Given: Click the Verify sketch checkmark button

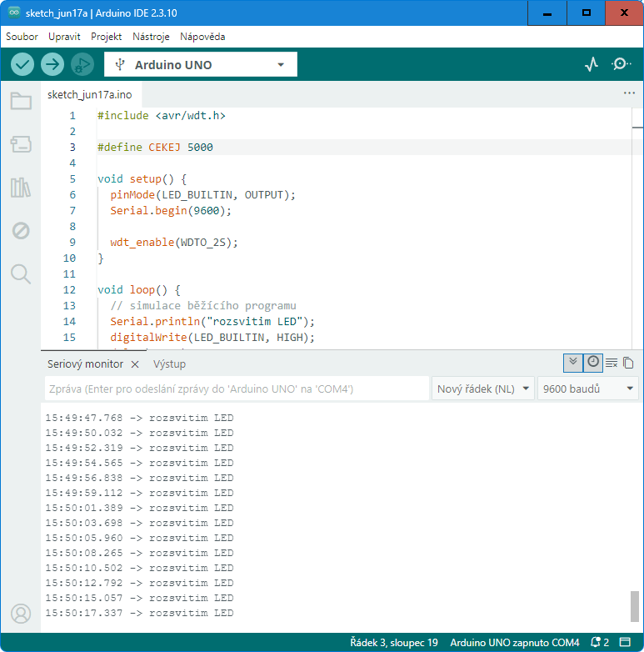Looking at the screenshot, I should pos(22,64).
